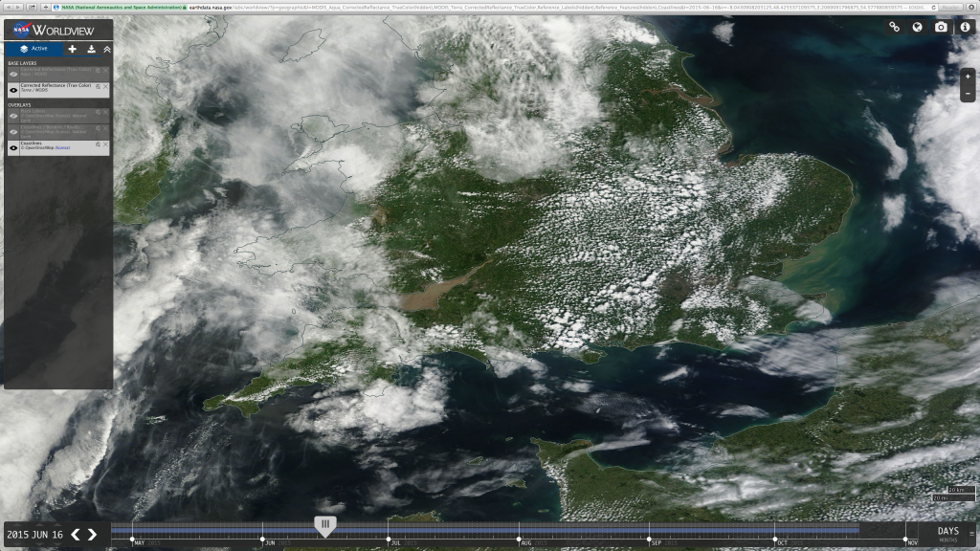Jump to OCT on the timeline
The width and height of the screenshot is (980, 551).
[783, 543]
